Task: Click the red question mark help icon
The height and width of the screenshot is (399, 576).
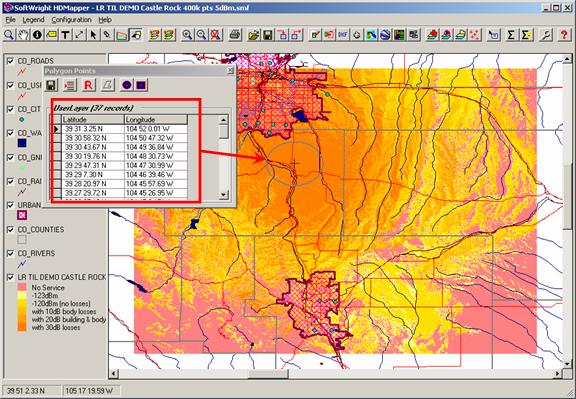Action: (564, 35)
